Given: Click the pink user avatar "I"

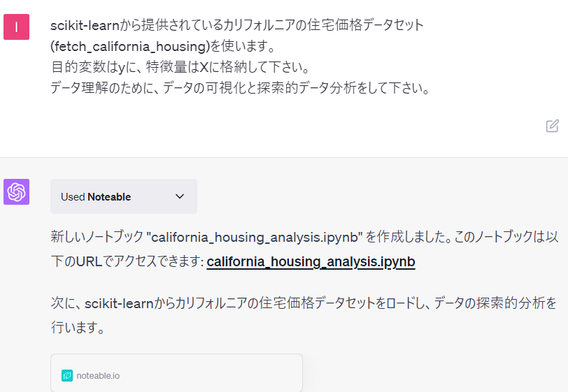Looking at the screenshot, I should (16, 27).
